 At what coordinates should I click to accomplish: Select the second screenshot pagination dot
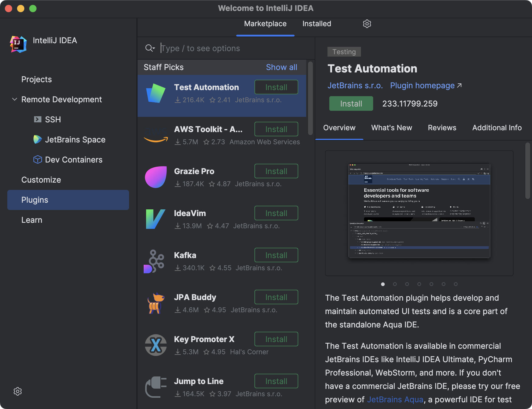pyautogui.click(x=395, y=284)
